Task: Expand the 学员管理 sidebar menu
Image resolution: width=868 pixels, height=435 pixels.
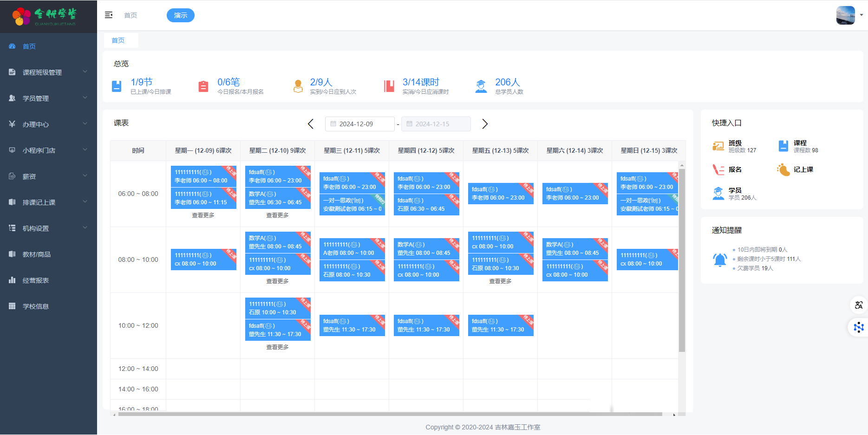Action: point(48,98)
